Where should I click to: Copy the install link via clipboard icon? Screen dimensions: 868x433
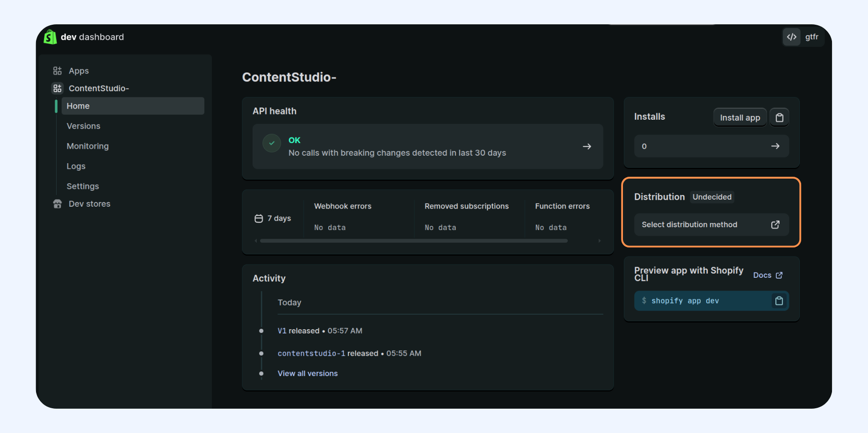coord(779,117)
